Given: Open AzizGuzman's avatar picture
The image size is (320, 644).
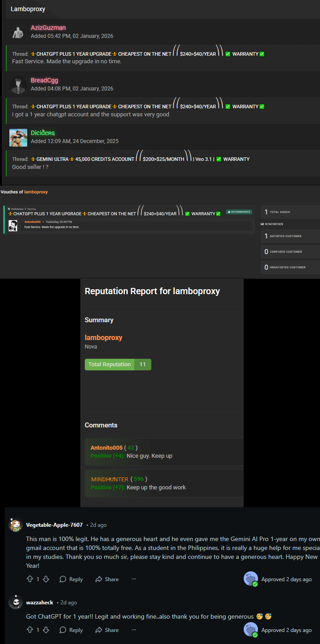Looking at the screenshot, I should [x=18, y=32].
